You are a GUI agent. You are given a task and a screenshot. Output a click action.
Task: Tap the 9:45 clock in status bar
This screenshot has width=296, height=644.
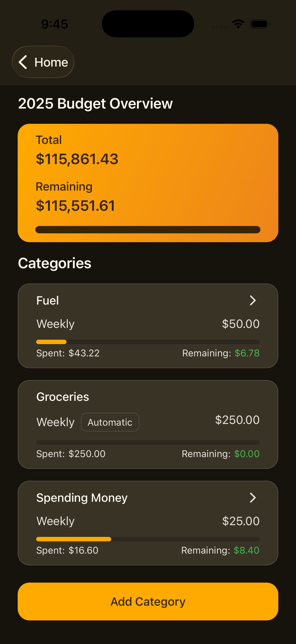tap(54, 24)
